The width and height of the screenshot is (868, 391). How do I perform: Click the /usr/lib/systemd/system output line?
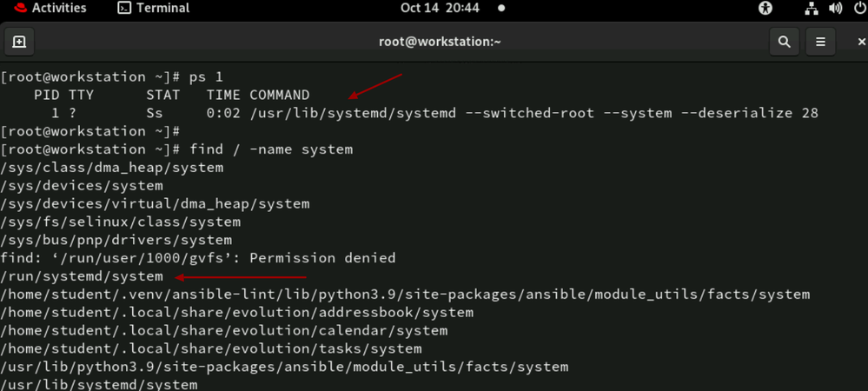point(99,384)
